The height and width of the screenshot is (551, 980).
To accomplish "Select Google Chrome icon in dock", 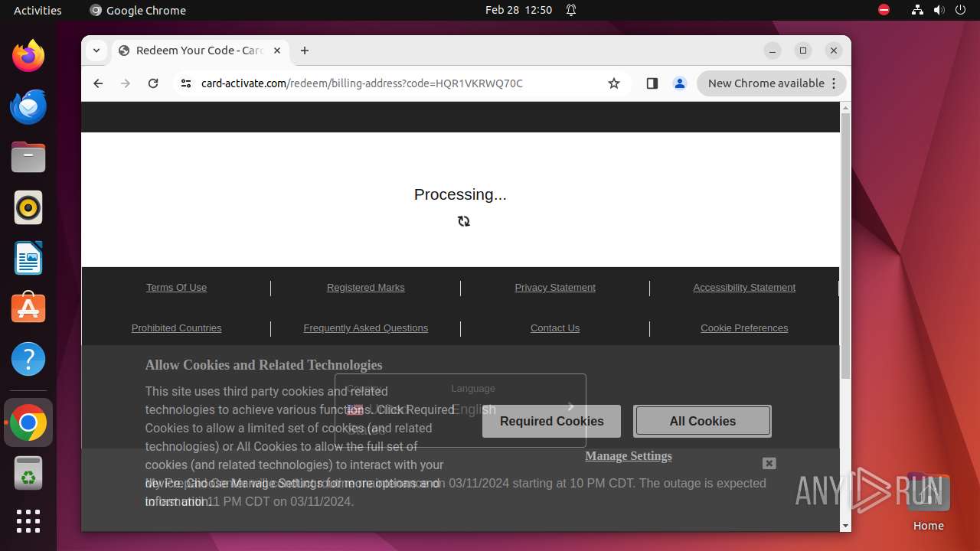I will point(28,423).
